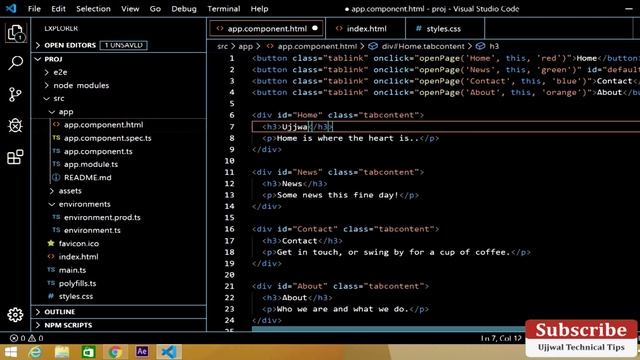
Task: Expand the node_modules folder
Action: pos(81,85)
